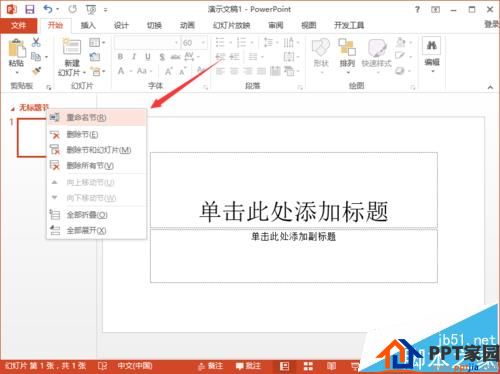Click the Shapes gallery icon

[321, 47]
